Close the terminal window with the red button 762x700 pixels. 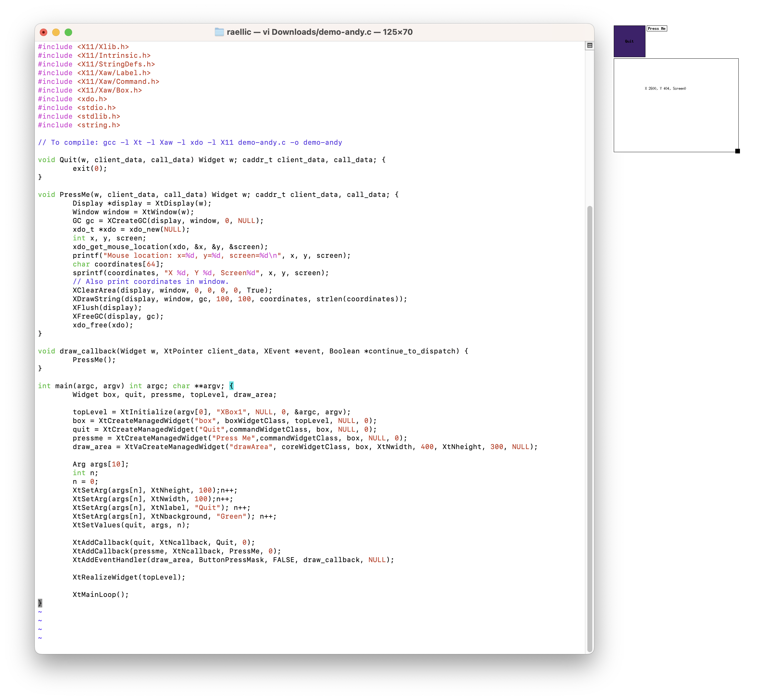pos(44,32)
